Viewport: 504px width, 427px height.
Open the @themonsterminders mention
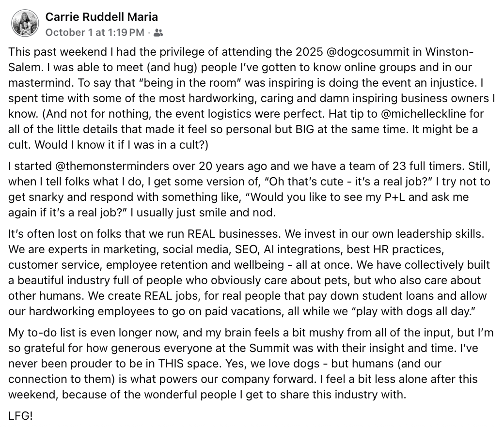point(112,166)
